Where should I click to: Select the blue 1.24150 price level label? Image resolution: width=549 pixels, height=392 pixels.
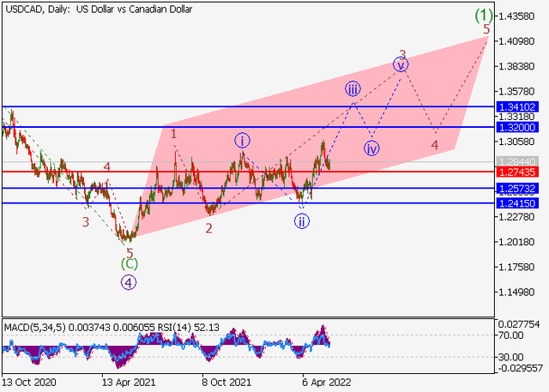[517, 203]
